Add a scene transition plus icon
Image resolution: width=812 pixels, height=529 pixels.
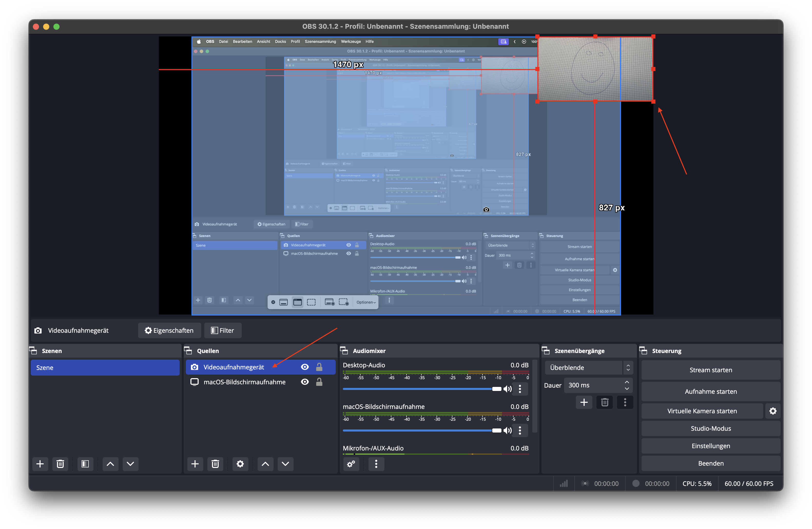click(x=584, y=402)
